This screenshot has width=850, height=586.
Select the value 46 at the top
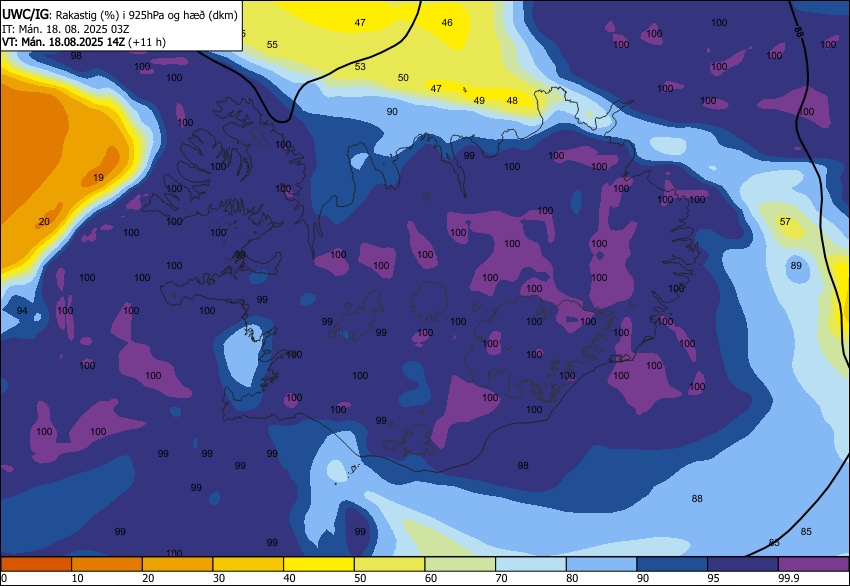[x=447, y=23]
